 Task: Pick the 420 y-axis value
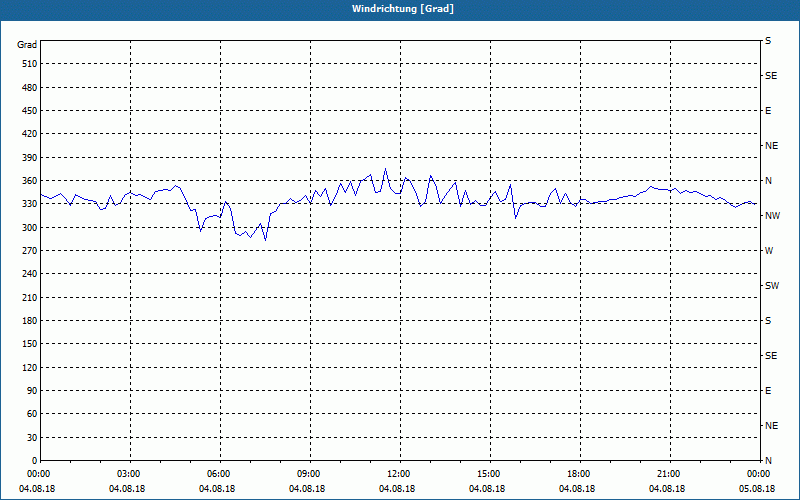coord(29,134)
